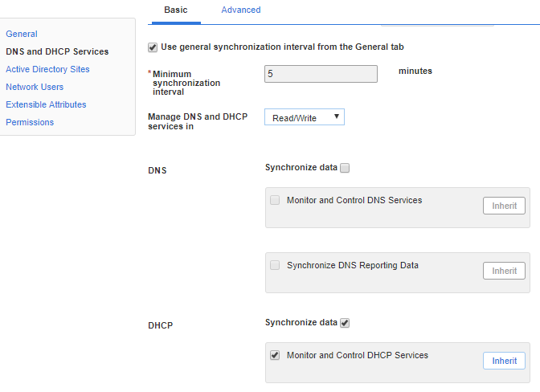This screenshot has width=540, height=392.
Task: Uncheck Monitor and Control DHCP Services
Action: (x=276, y=355)
